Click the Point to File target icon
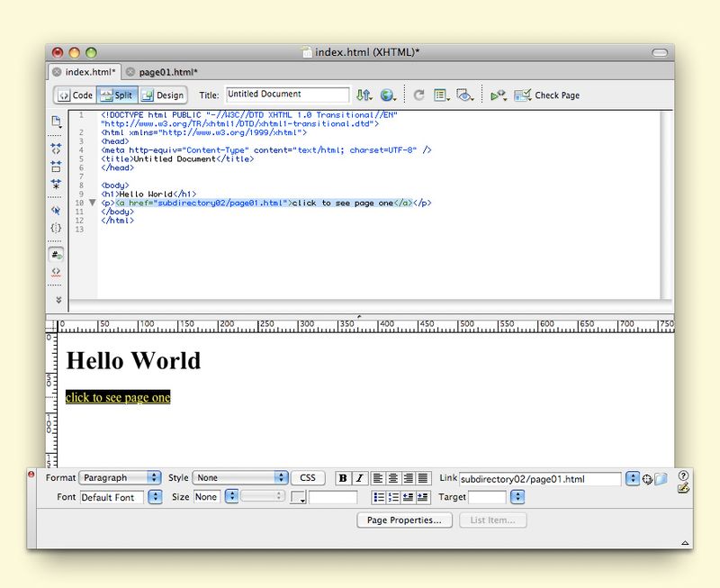720x588 pixels. (x=647, y=479)
